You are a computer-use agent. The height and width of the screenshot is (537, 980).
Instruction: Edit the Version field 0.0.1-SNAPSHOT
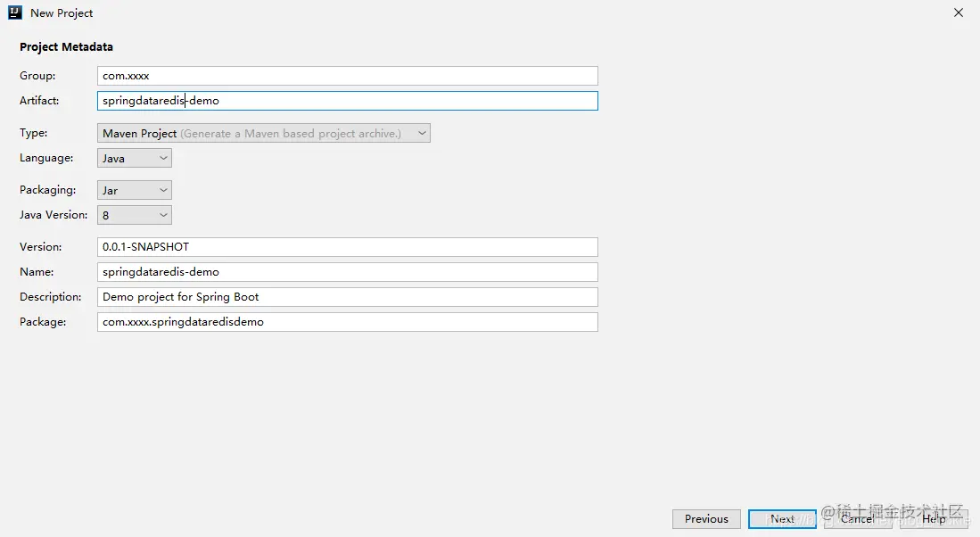(348, 247)
